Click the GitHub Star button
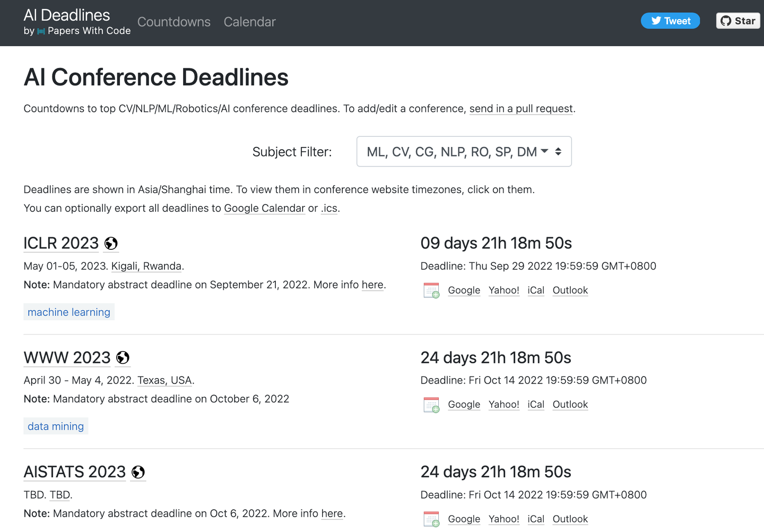Image resolution: width=764 pixels, height=532 pixels. click(738, 21)
